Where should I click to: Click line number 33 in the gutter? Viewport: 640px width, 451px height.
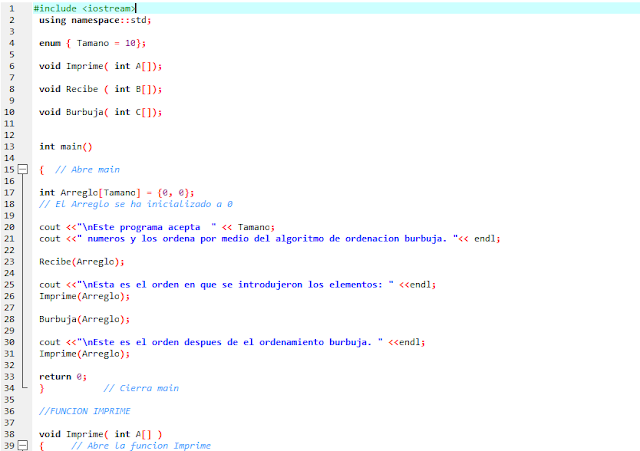coord(9,377)
